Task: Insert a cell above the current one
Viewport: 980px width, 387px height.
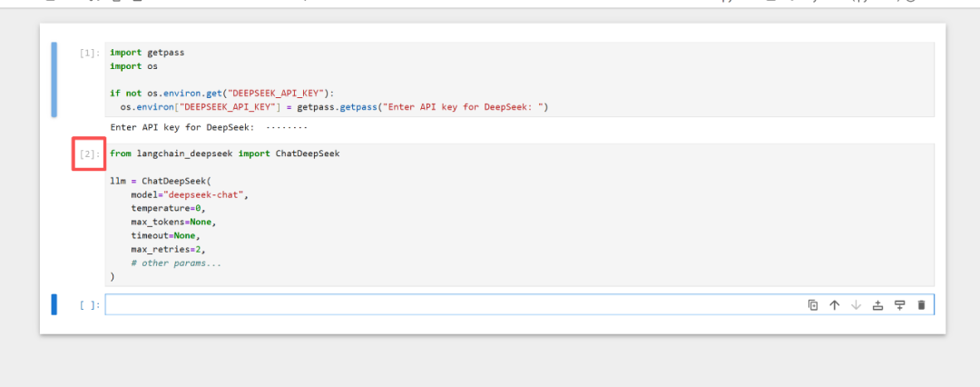Action: tap(877, 305)
